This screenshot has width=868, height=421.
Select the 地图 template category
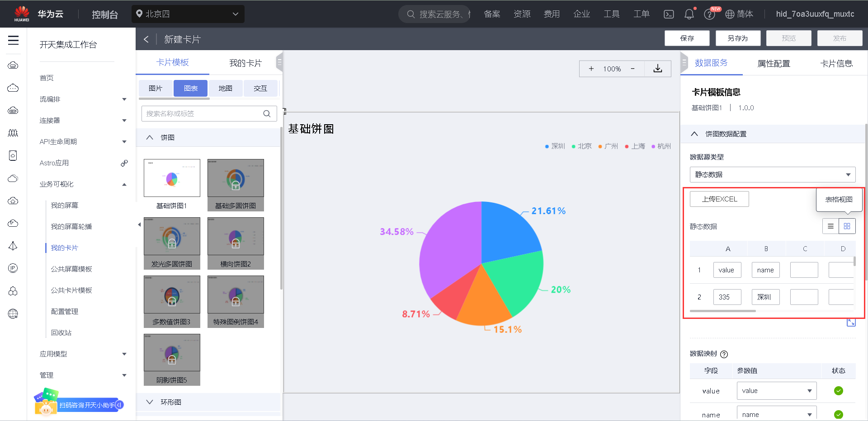pos(225,89)
